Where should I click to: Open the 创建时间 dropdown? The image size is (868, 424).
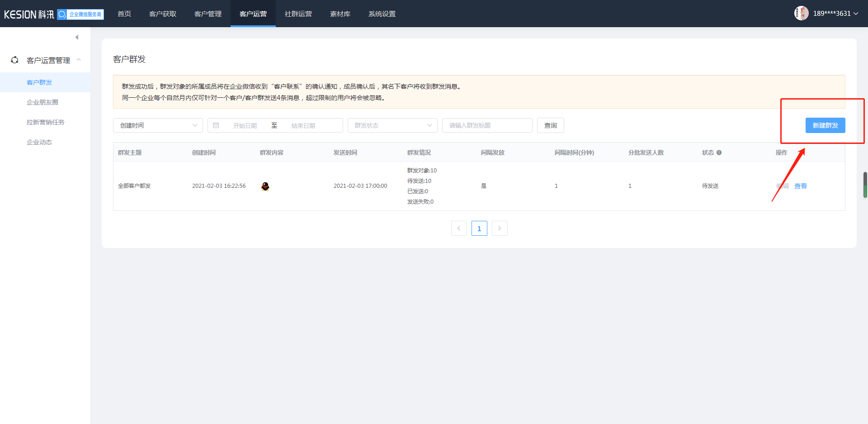tap(158, 125)
